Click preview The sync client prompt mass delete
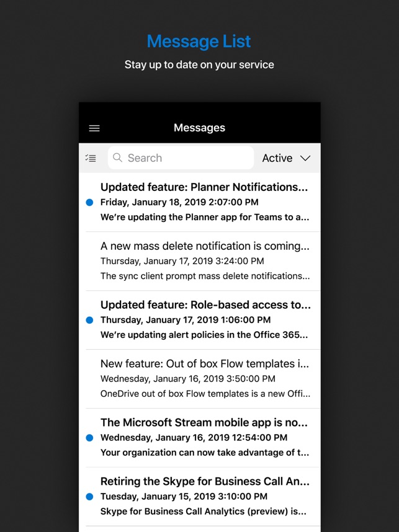399x532 pixels. (x=205, y=276)
